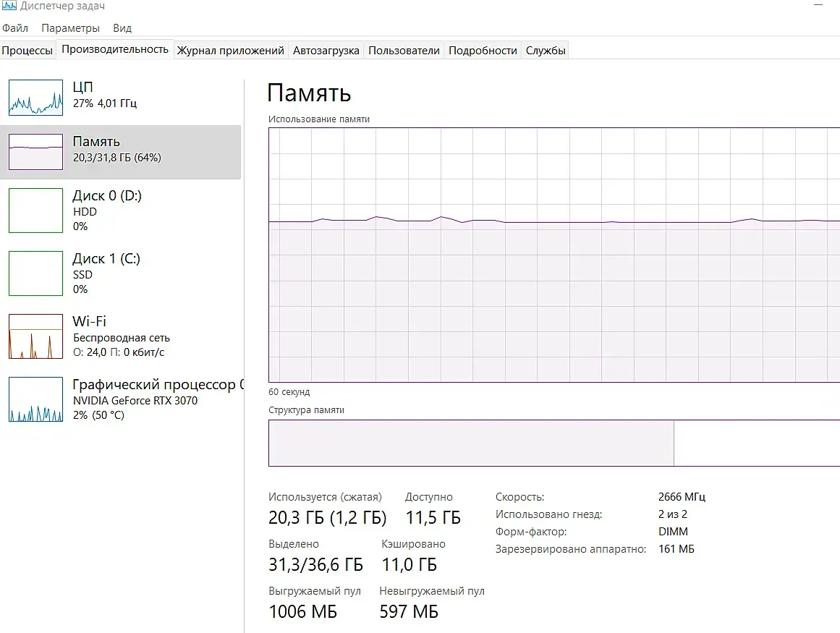Screen dimensions: 840x633
Task: Open the Параметры menu
Action: pos(70,28)
